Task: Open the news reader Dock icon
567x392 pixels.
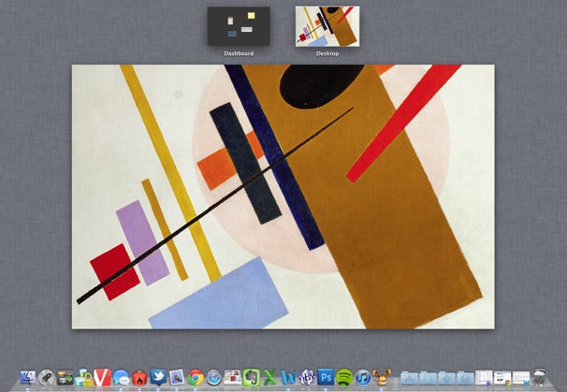Action: tap(233, 378)
